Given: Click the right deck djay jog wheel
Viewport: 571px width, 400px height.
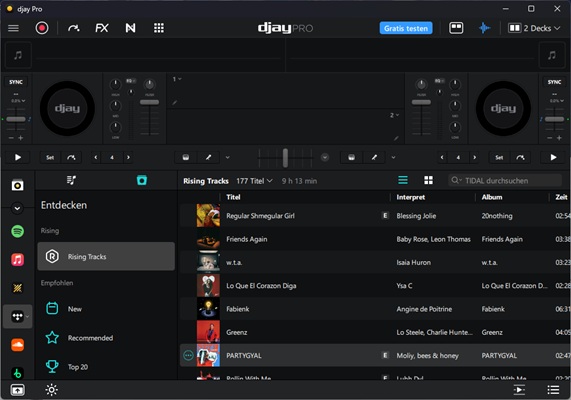Looking at the screenshot, I should click(x=503, y=108).
